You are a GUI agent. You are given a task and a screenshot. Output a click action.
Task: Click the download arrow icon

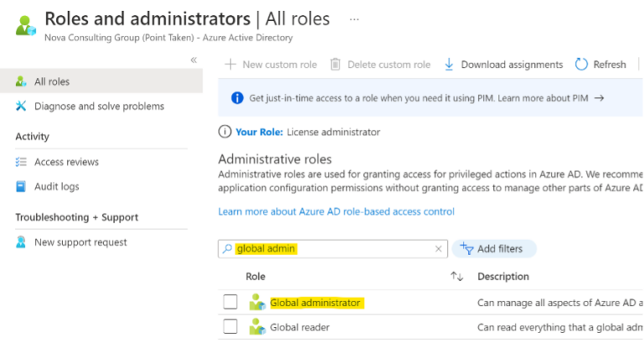(449, 65)
